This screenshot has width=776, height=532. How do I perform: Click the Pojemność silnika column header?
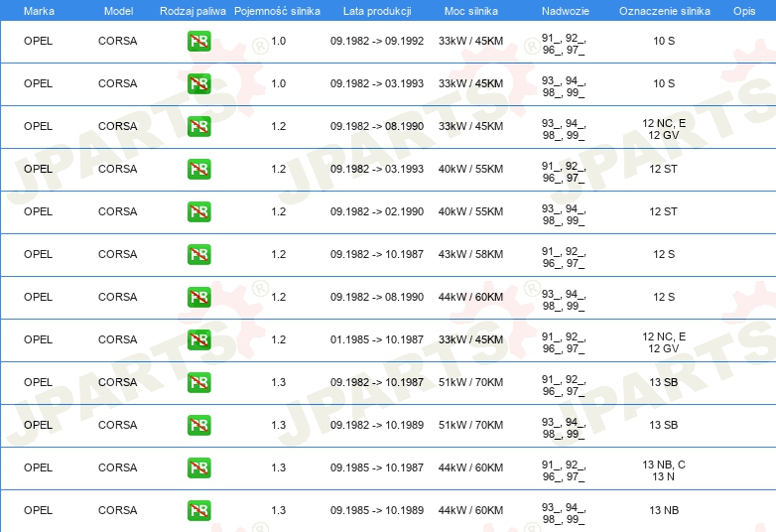point(277,11)
